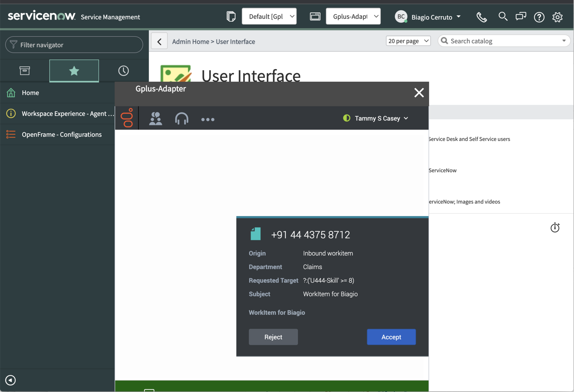
Task: Click the ServiceNow logo
Action: (x=41, y=16)
